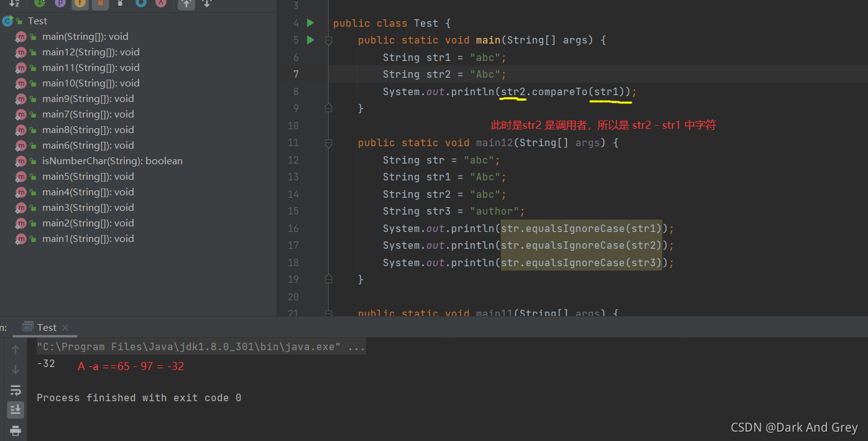Click the -32 output in console
The width and height of the screenshot is (868, 441).
(46, 364)
